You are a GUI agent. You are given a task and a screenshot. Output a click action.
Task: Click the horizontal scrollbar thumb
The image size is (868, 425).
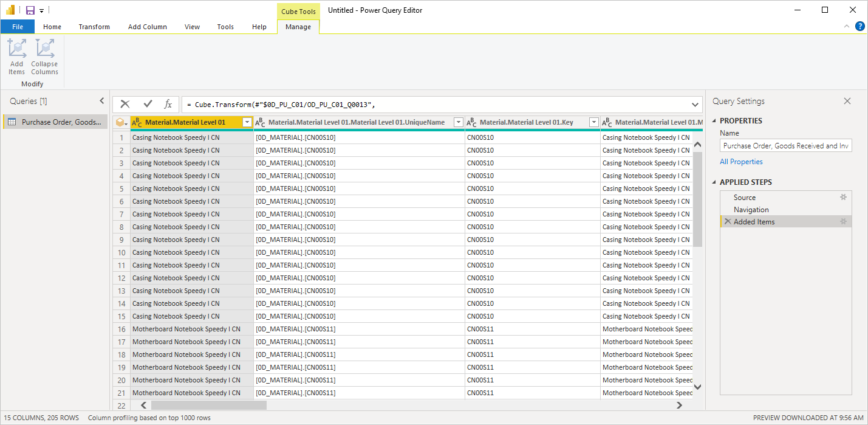208,406
